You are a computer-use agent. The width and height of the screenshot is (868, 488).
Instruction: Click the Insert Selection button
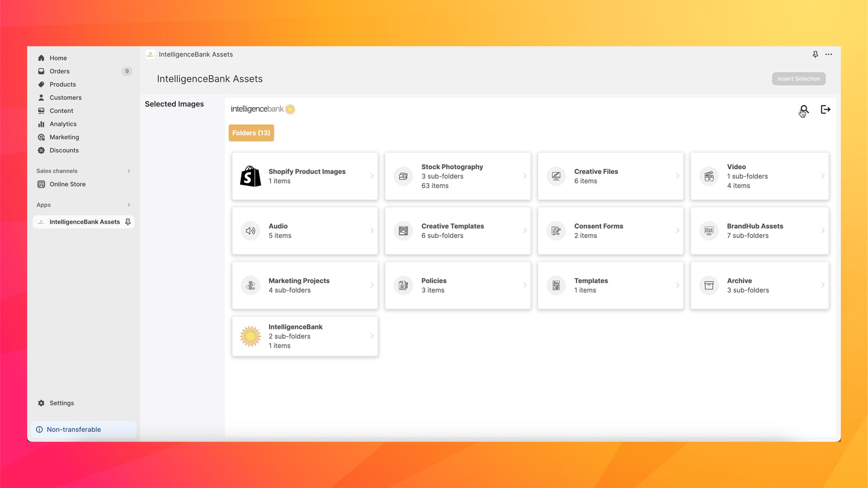(799, 79)
